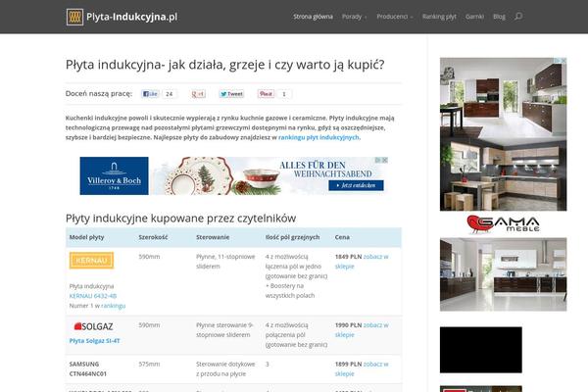
Task: Click 'zobacz w sklepie' for 1990 PLN
Action: (x=362, y=329)
